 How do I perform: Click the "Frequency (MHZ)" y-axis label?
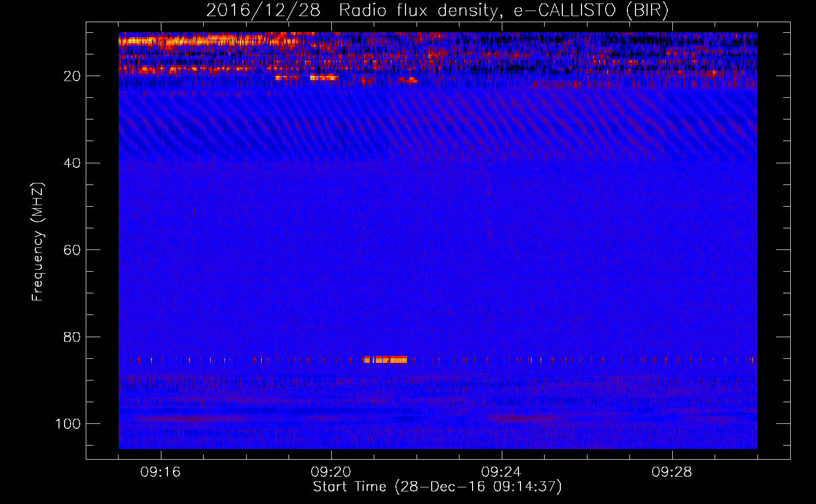click(38, 241)
